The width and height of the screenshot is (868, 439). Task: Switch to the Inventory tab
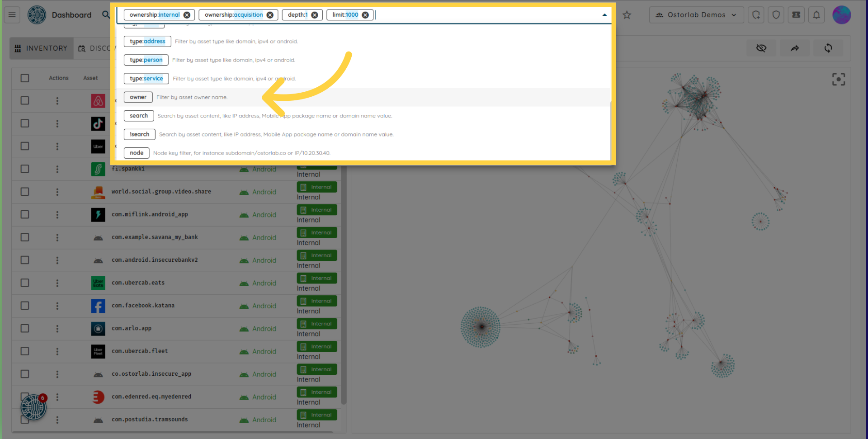tap(42, 48)
